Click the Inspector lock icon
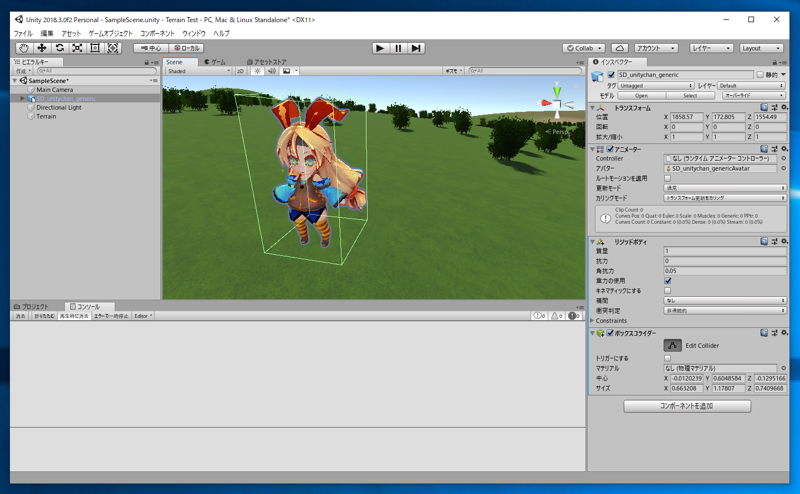800x494 pixels. 774,62
